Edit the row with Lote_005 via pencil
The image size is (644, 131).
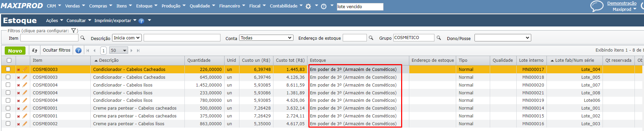click(x=25, y=77)
